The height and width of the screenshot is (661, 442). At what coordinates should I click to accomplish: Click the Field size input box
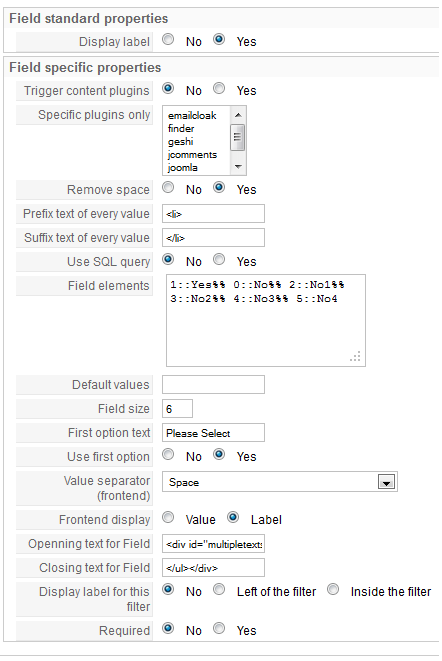[x=178, y=409]
